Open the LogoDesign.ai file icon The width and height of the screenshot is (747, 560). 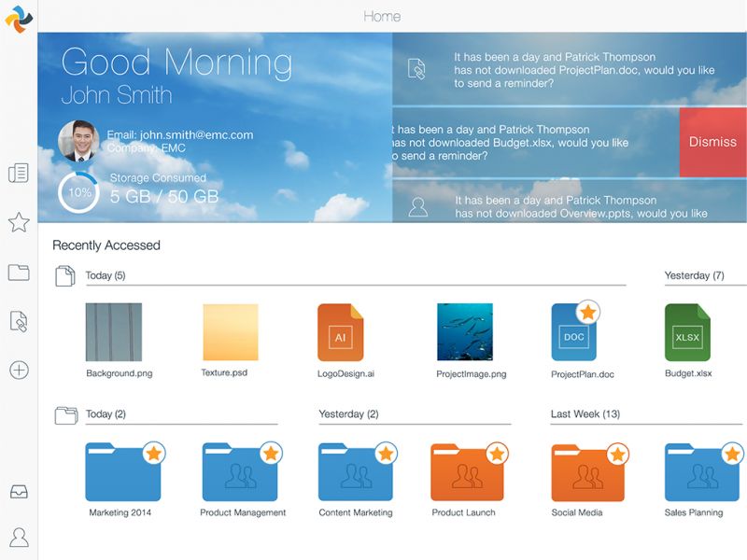tap(340, 332)
